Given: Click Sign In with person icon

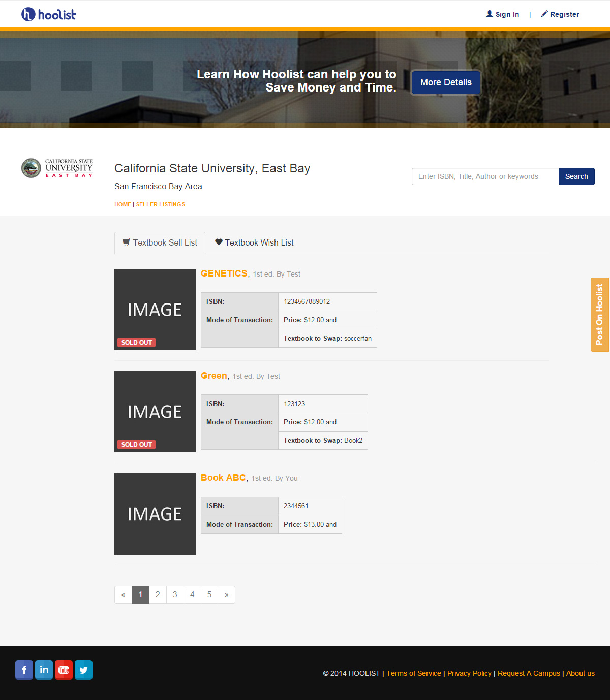Looking at the screenshot, I should pos(502,14).
